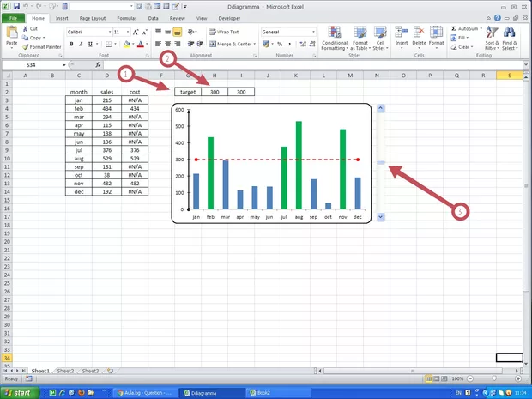This screenshot has width=532, height=399.
Task: Click the chart scrollbar down arrow
Action: pos(381,217)
